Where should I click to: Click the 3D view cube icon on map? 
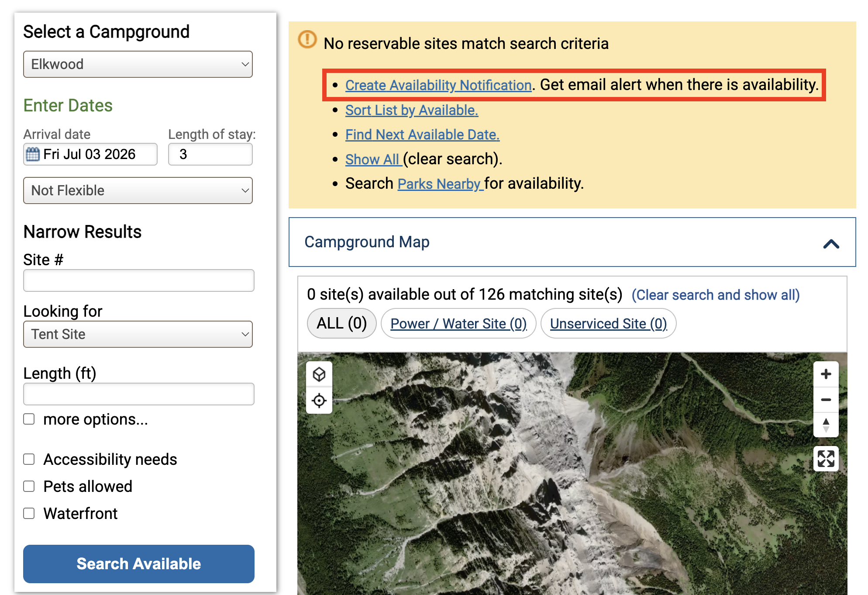[x=319, y=374]
